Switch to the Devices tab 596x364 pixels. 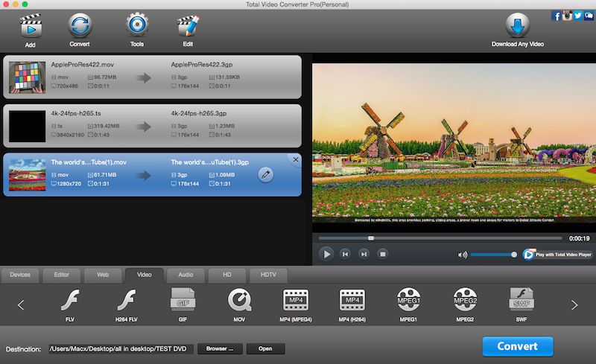point(20,275)
